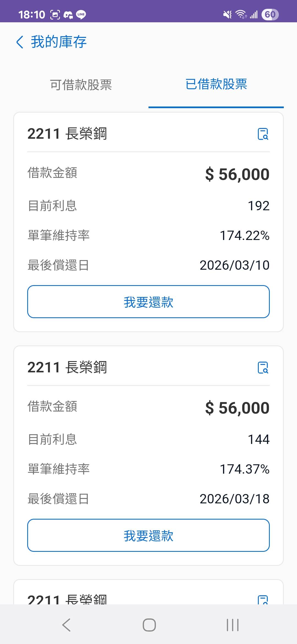Tap the 174.22% maintenance rate value
Screen dimensions: 297x644
[x=244, y=236]
